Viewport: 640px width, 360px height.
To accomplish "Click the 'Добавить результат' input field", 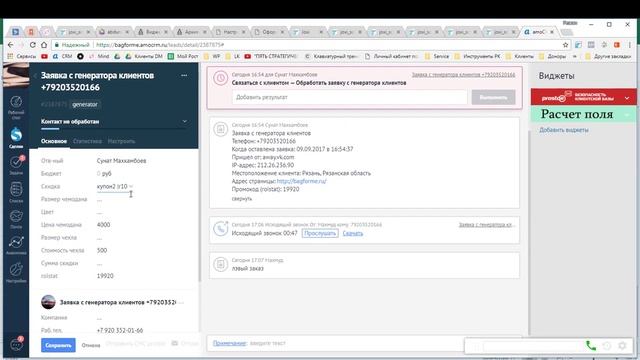I will click(349, 98).
